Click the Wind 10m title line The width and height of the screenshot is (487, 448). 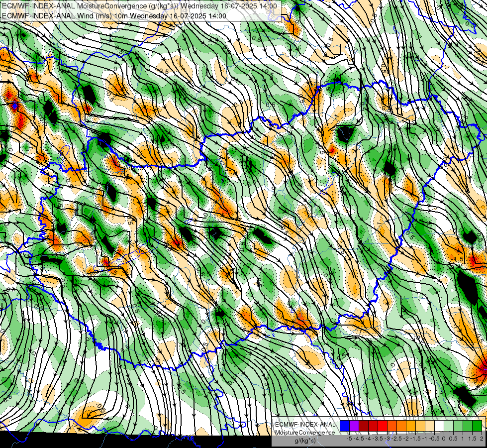tap(114, 16)
